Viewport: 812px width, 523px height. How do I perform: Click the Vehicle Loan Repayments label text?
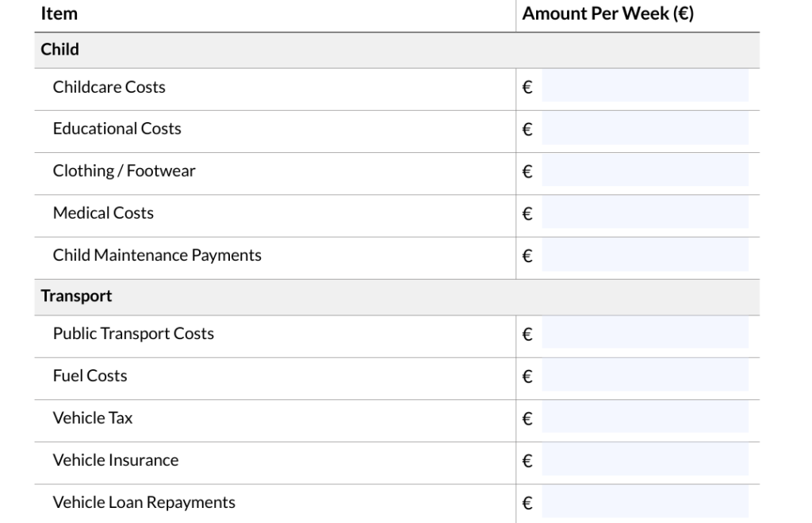(144, 503)
